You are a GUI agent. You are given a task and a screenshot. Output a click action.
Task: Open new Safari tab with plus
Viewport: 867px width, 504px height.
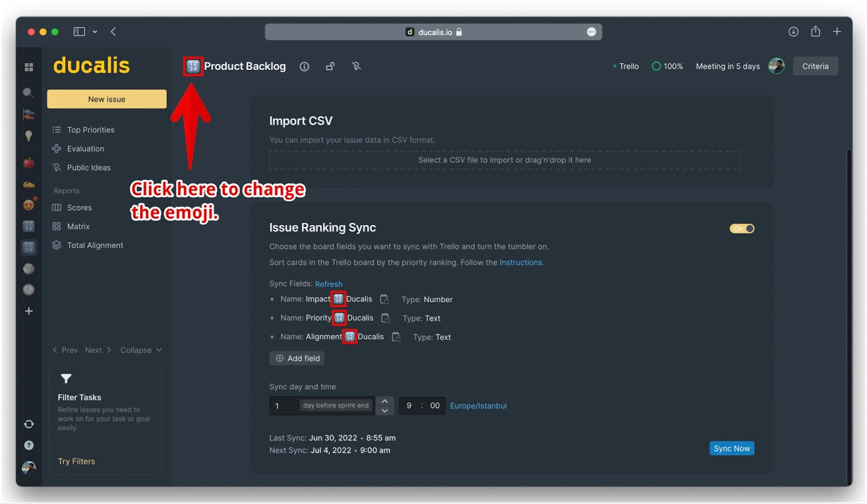coord(837,31)
